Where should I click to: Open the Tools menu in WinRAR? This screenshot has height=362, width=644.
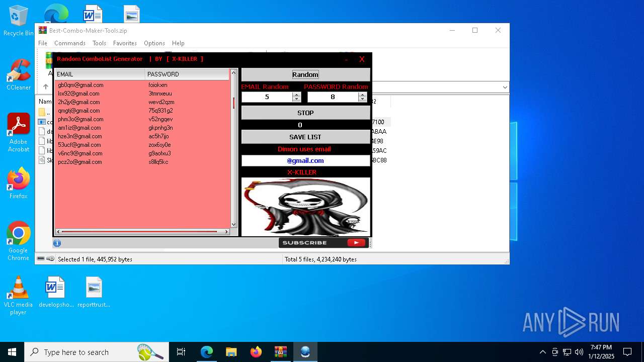[99, 43]
